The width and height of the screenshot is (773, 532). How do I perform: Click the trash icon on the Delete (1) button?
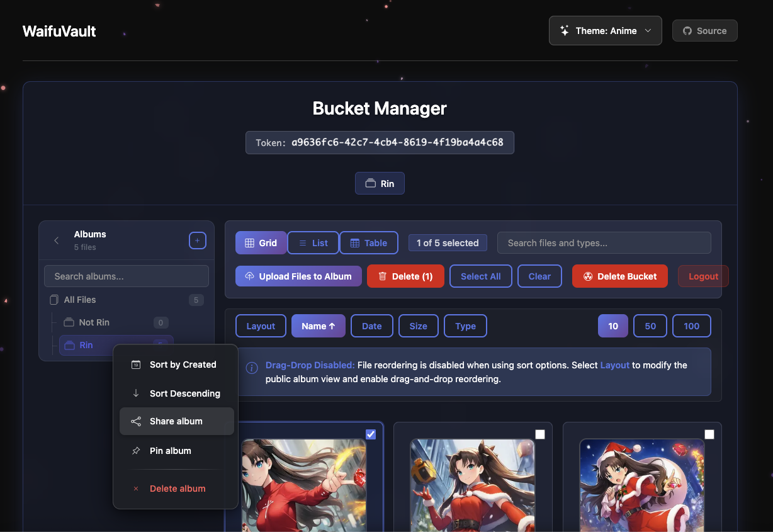point(382,276)
